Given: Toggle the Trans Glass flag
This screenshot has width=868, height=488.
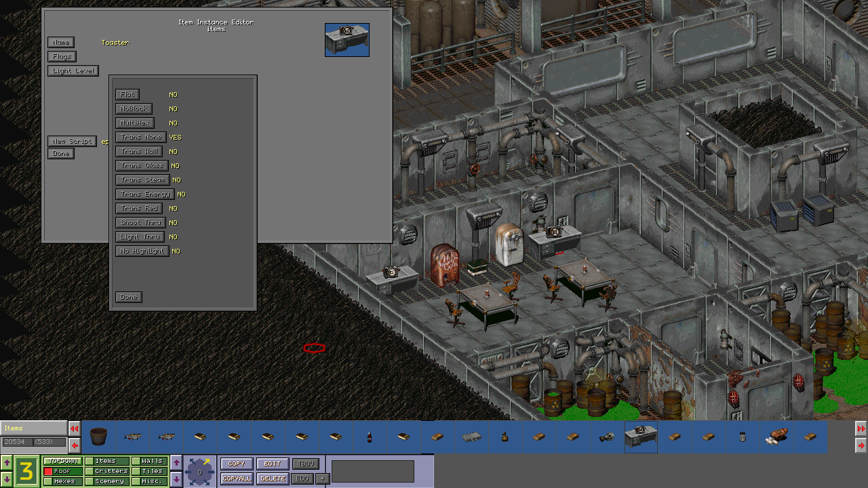Looking at the screenshot, I should pyautogui.click(x=142, y=165).
